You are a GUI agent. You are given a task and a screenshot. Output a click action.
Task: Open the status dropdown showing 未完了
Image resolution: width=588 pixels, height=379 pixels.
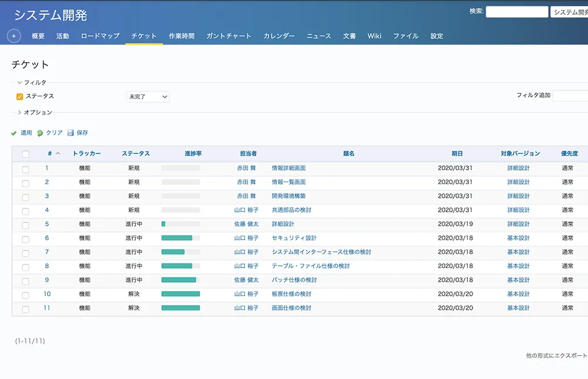point(148,97)
